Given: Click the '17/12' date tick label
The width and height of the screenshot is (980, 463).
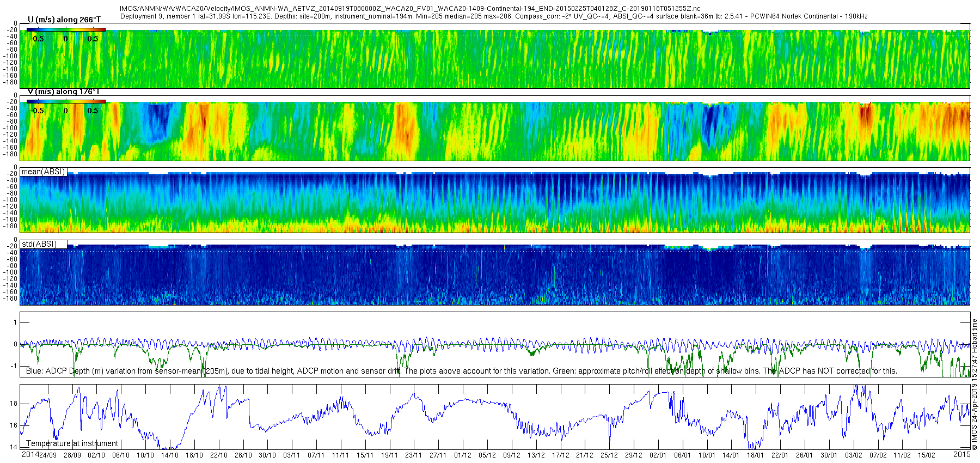Looking at the screenshot, I should click(561, 455).
